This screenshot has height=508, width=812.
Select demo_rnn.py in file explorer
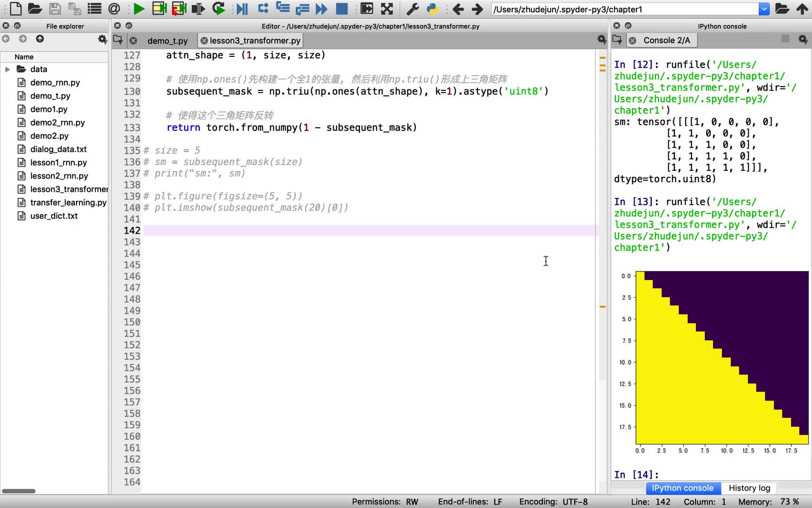(x=55, y=82)
